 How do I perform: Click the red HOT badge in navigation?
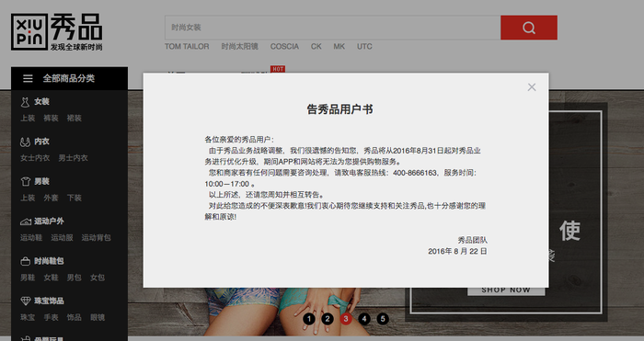point(278,69)
